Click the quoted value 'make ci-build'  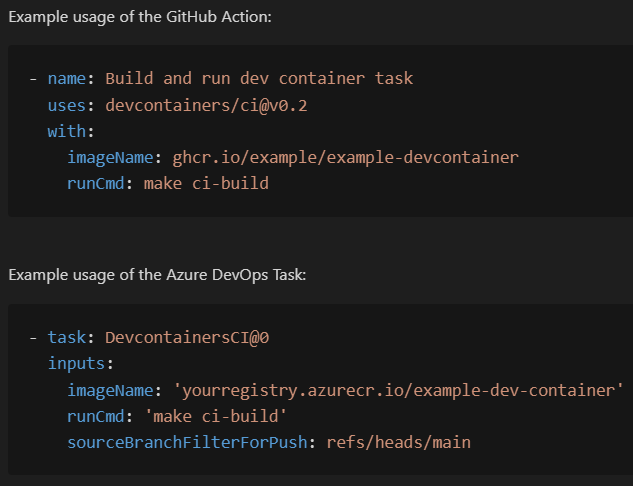(216, 416)
